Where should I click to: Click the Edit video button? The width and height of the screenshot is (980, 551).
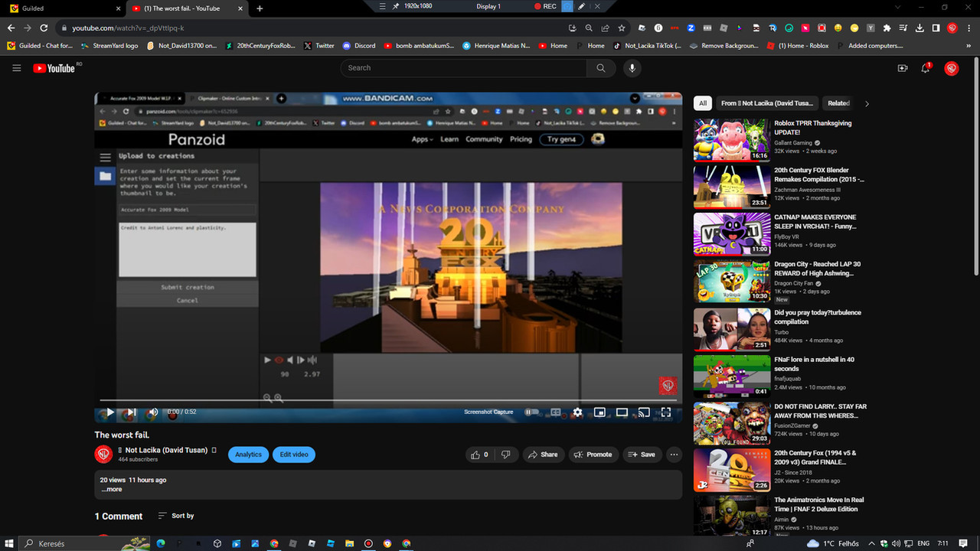[x=294, y=455]
